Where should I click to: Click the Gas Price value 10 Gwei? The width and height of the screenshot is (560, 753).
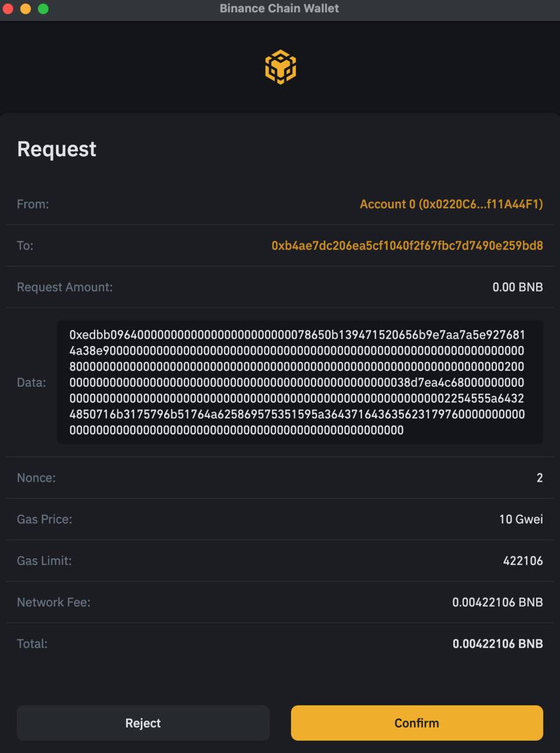(x=520, y=519)
